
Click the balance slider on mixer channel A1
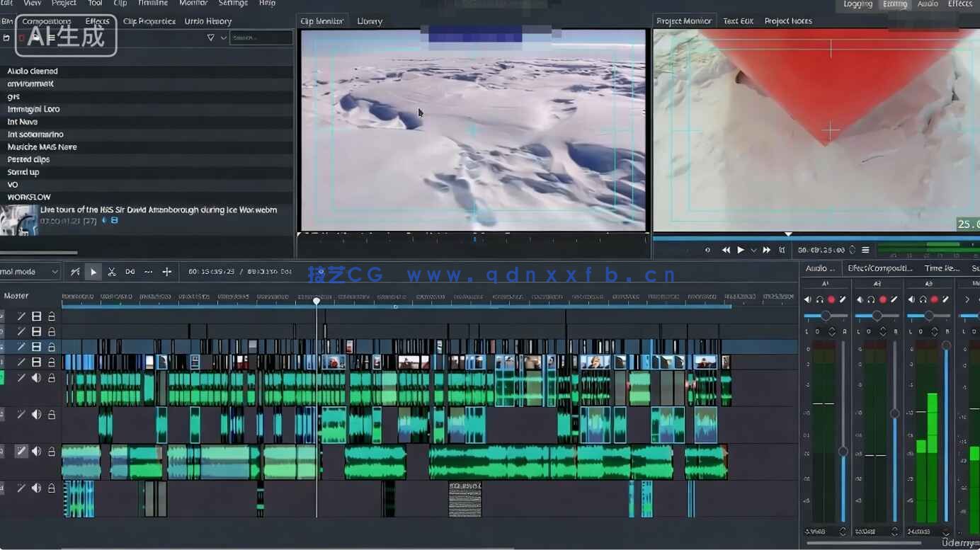point(826,316)
